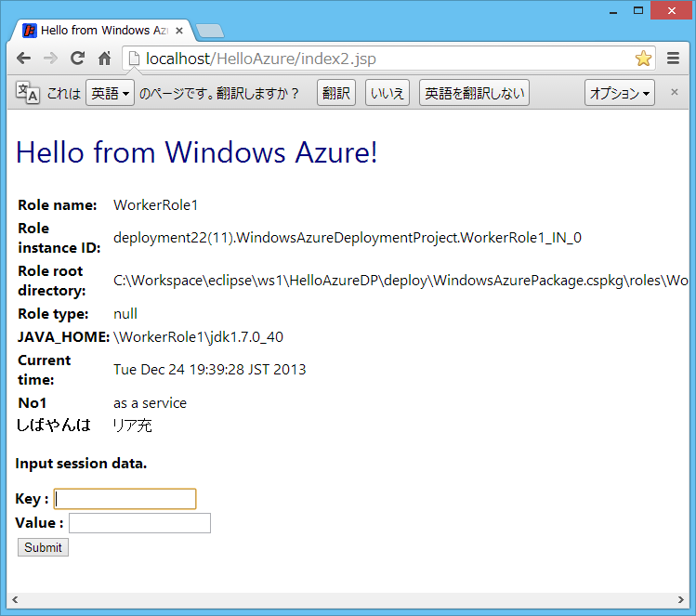
Task: Open a new tab
Action: [x=210, y=31]
